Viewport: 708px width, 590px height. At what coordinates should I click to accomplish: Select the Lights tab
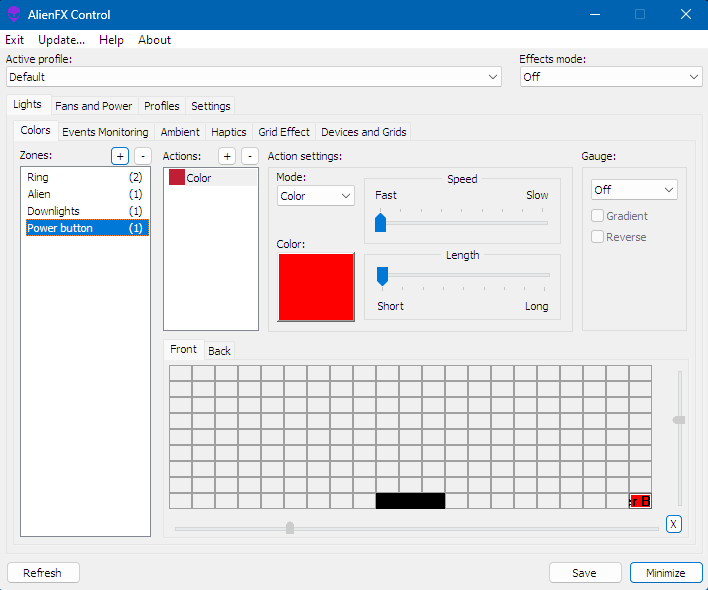(27, 104)
